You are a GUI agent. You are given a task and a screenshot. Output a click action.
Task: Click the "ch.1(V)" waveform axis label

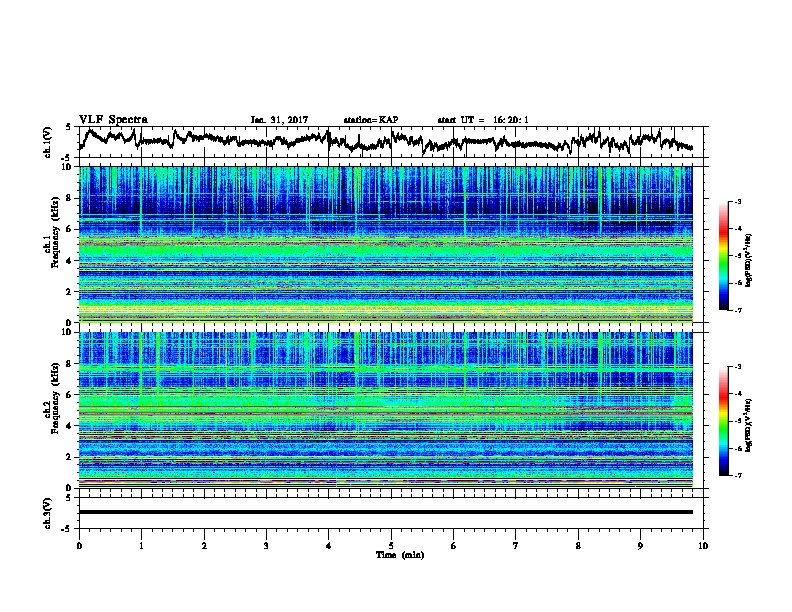[x=47, y=142]
